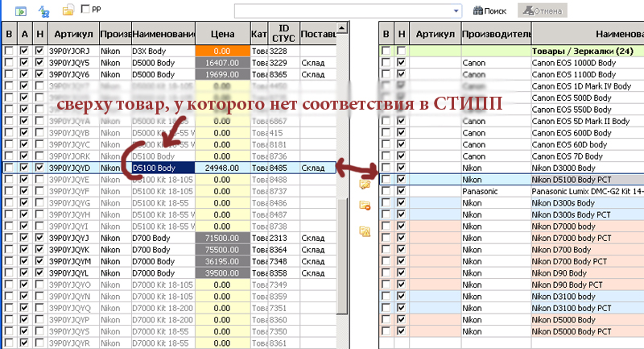The height and width of the screenshot is (349, 644).
Task: Click the price cell 24948.00
Action: (223, 168)
